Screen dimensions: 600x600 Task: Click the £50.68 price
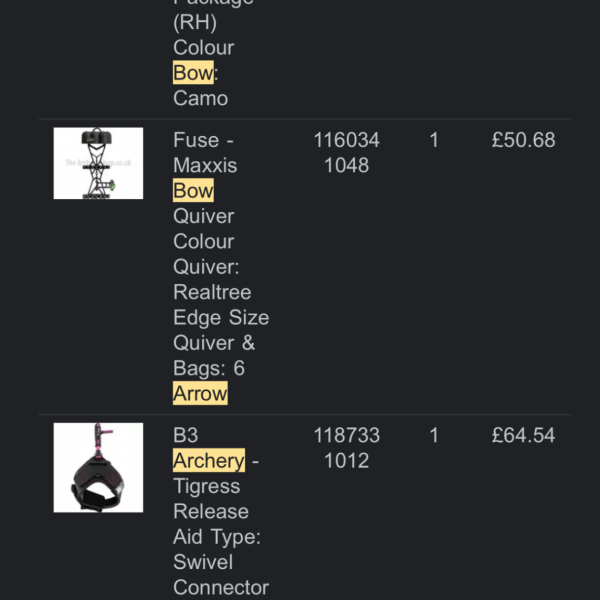(x=523, y=140)
